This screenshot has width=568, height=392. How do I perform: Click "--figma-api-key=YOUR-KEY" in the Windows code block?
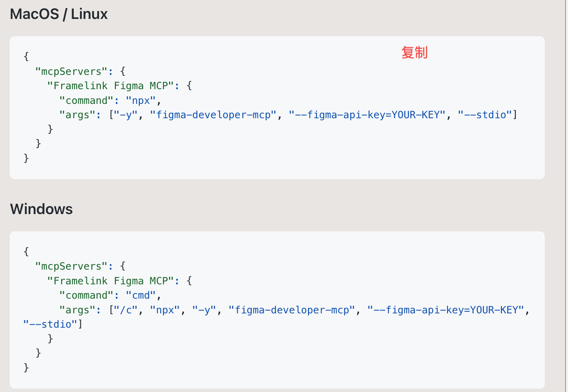[446, 310]
